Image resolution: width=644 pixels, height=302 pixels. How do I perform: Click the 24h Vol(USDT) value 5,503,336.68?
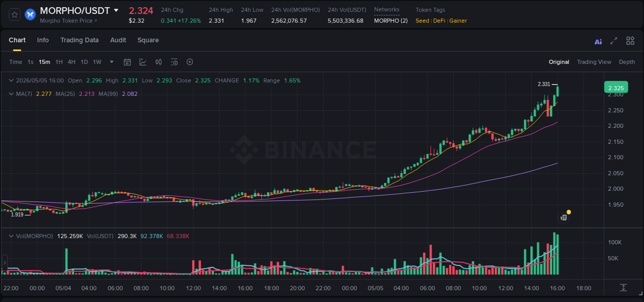coord(346,21)
